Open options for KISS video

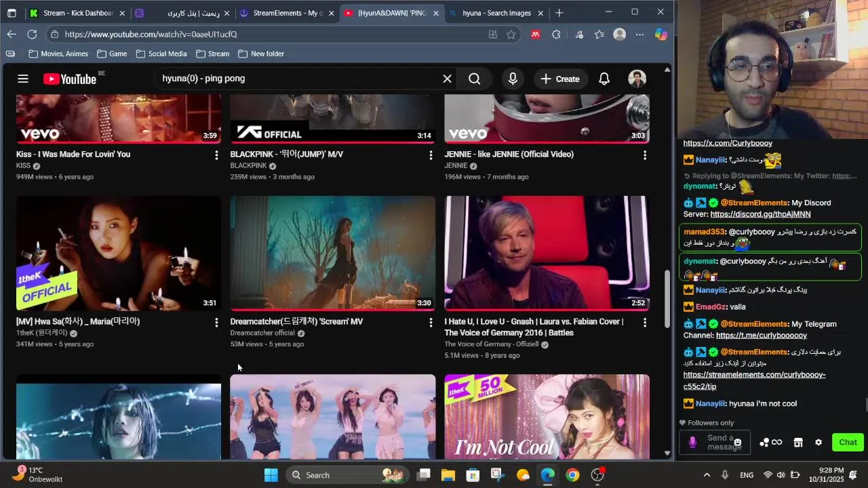(x=216, y=155)
